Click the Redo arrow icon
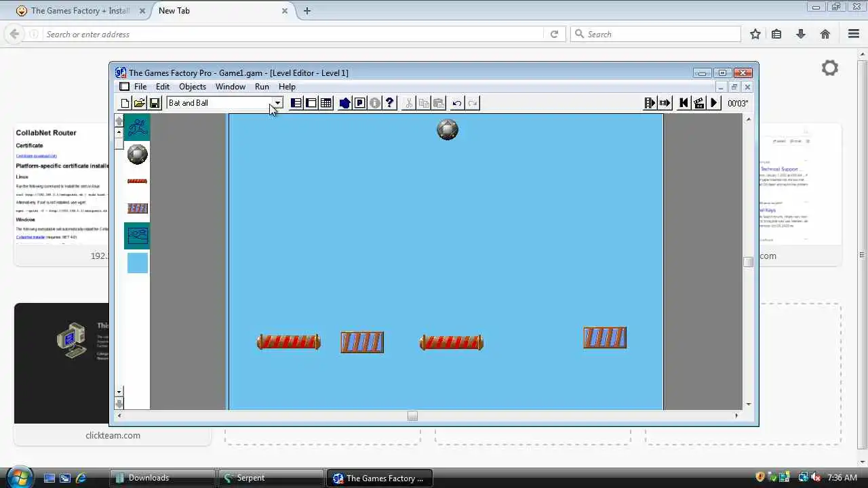Viewport: 868px width, 488px height. click(x=473, y=103)
